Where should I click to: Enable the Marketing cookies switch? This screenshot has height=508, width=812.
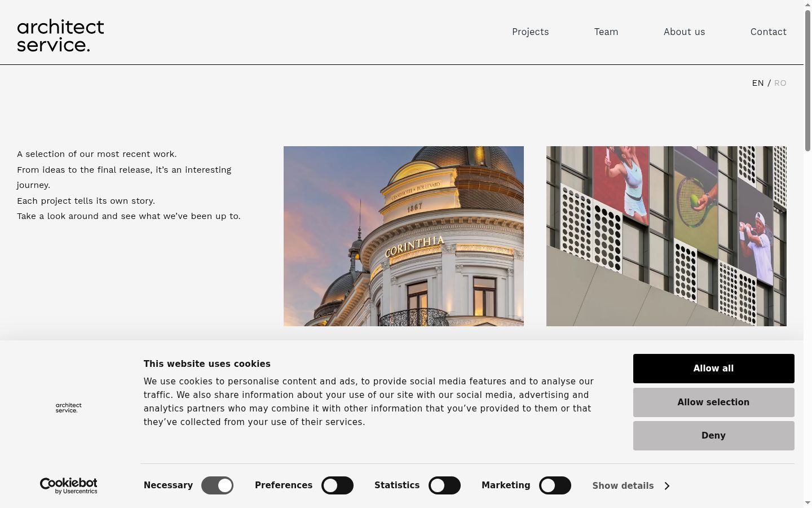[555, 485]
